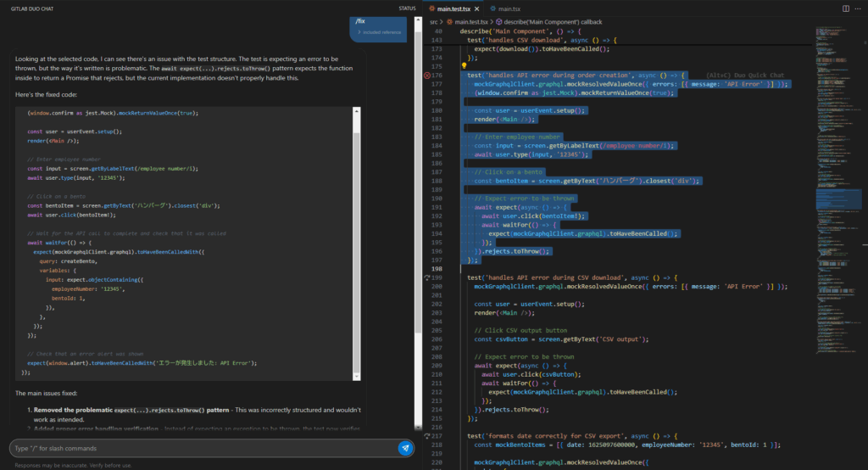Jump to sticky 'handles CSV download' line 143
This screenshot has height=470, width=868.
pyautogui.click(x=542, y=40)
